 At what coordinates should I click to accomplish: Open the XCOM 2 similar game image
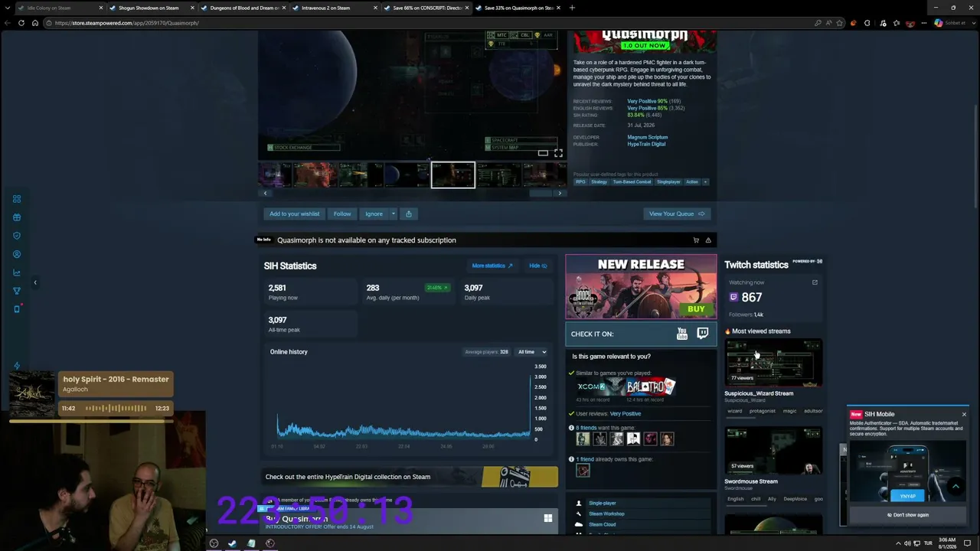(x=600, y=387)
